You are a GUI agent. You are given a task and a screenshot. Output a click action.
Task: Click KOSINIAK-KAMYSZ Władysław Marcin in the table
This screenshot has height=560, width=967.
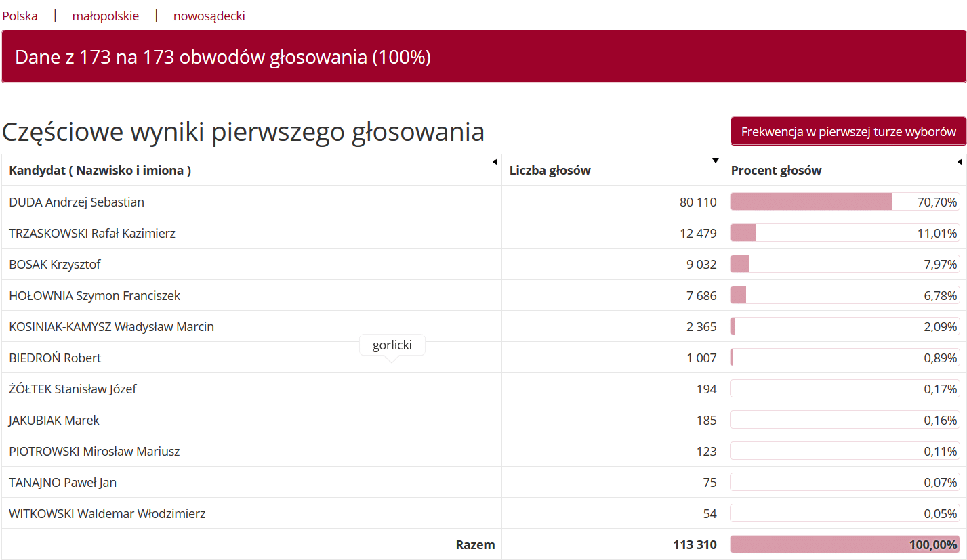pyautogui.click(x=111, y=326)
